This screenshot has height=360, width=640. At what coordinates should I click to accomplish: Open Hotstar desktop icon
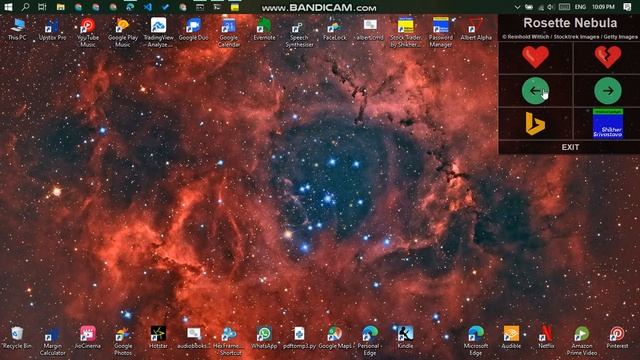tap(158, 338)
